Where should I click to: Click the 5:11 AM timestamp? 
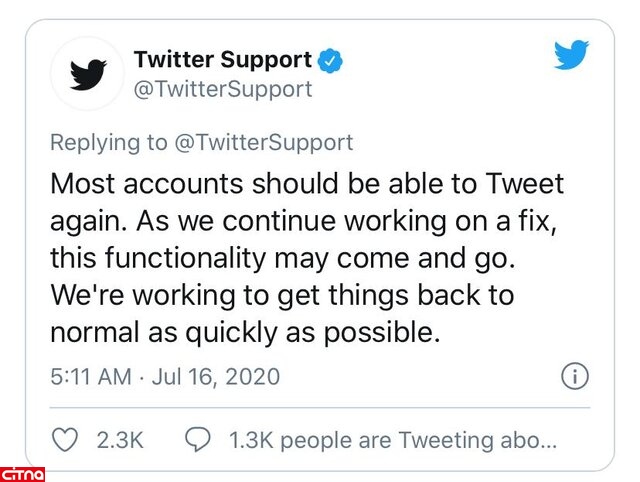[x=90, y=377]
